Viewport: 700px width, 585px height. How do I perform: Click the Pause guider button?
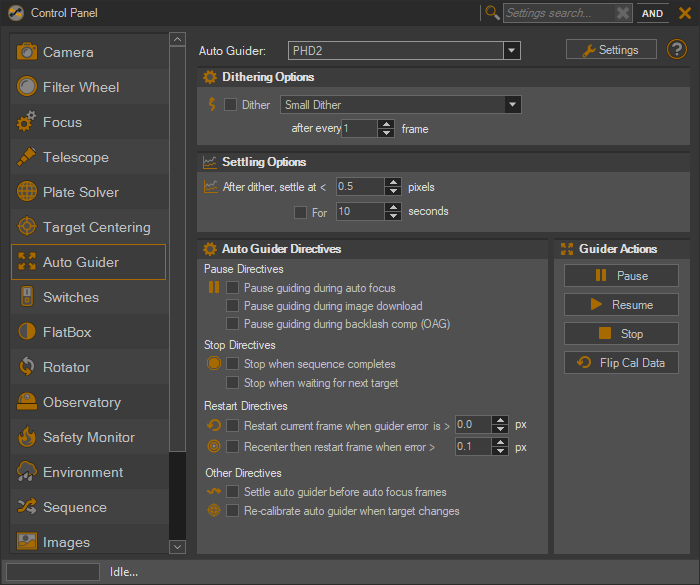pos(621,275)
